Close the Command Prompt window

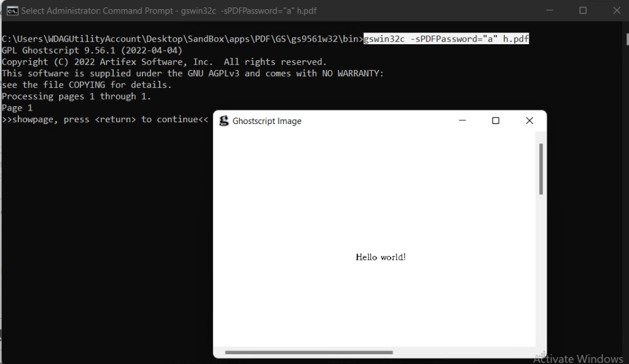click(x=617, y=10)
